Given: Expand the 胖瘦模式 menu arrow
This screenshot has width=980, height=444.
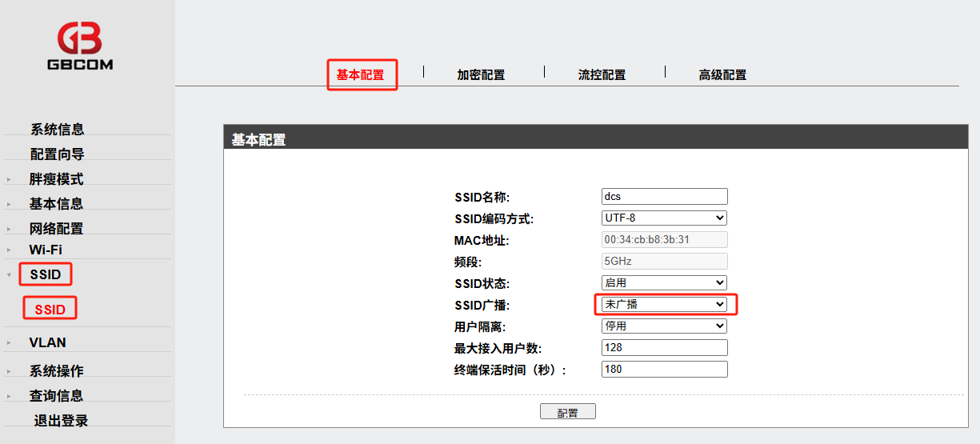Looking at the screenshot, I should [x=9, y=180].
